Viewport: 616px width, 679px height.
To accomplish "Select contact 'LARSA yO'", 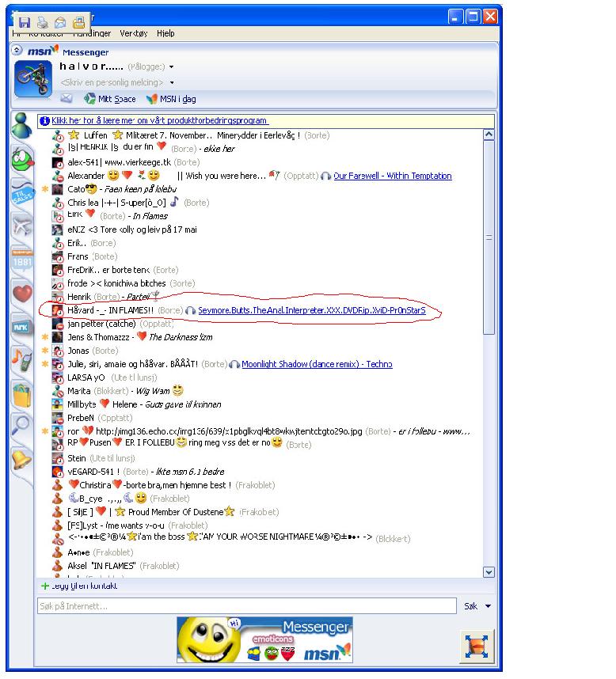I will pyautogui.click(x=105, y=377).
